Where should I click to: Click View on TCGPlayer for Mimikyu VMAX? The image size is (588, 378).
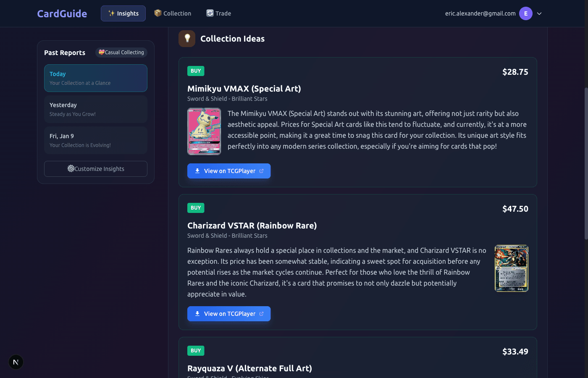tap(228, 171)
